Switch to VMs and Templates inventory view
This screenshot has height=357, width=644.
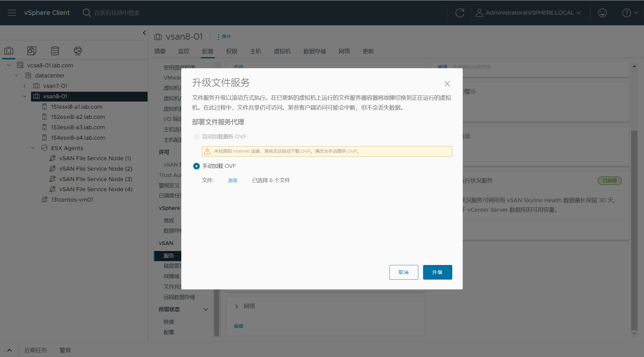pos(32,51)
